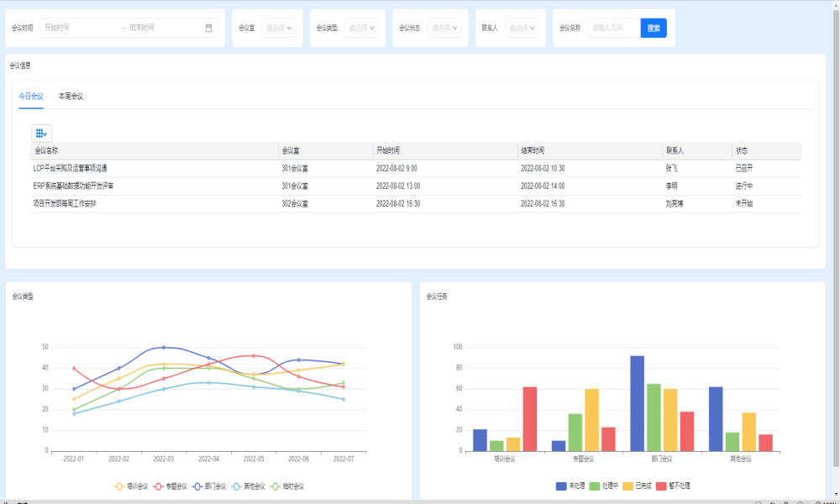Open the calendar icon in the 会议时间 field
840x504 pixels.
(208, 28)
